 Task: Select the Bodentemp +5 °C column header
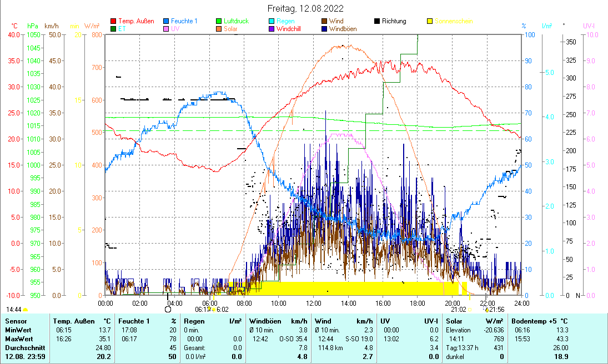(x=539, y=321)
